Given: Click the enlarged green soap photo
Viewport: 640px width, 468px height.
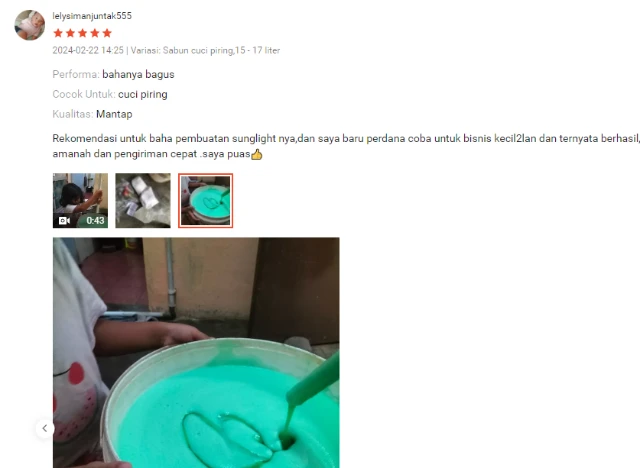Looking at the screenshot, I should pyautogui.click(x=196, y=353).
